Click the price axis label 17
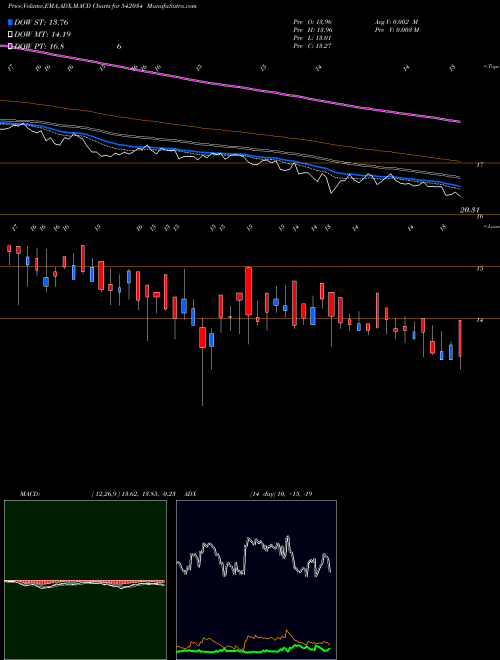 [479, 165]
